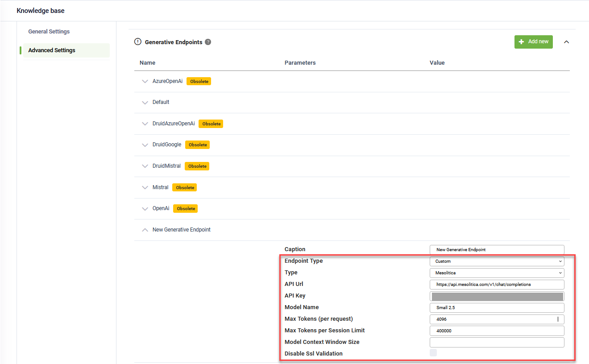The width and height of the screenshot is (589, 364).
Task: Click the Endpoint Type label
Action: coord(303,261)
